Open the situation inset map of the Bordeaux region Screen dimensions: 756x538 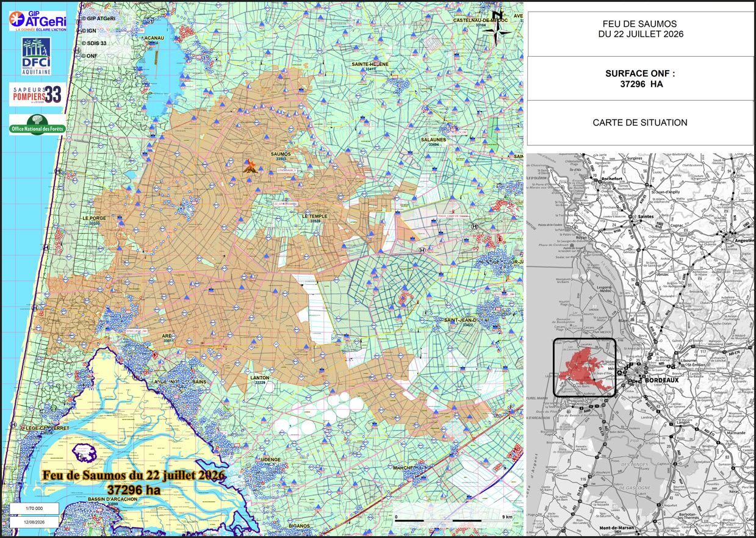click(x=640, y=344)
